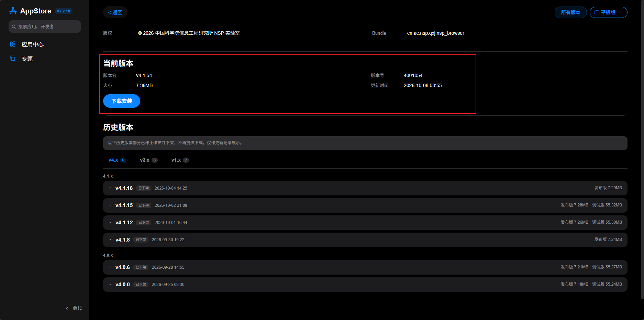Switch to the v1.x versions tab

click(x=180, y=160)
